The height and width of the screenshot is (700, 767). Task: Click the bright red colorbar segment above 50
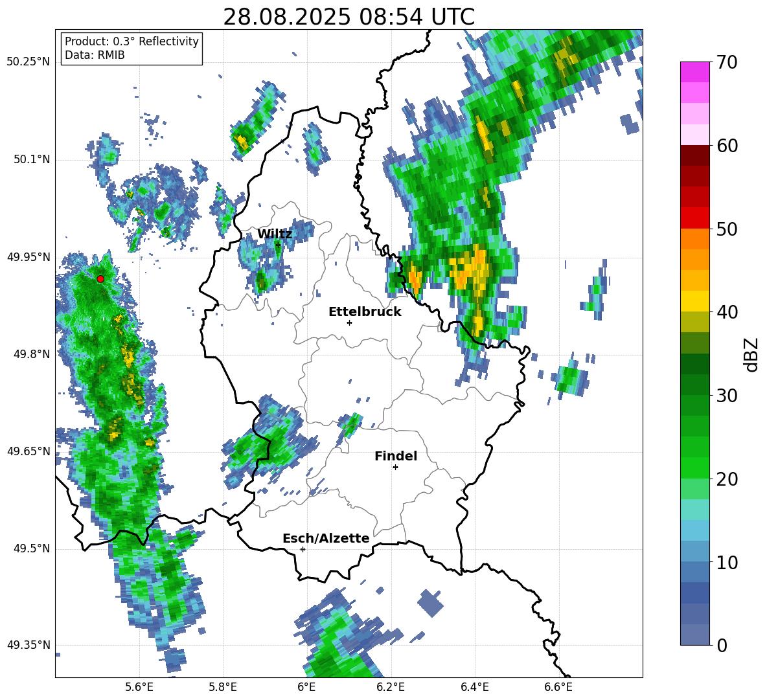pyautogui.click(x=694, y=218)
